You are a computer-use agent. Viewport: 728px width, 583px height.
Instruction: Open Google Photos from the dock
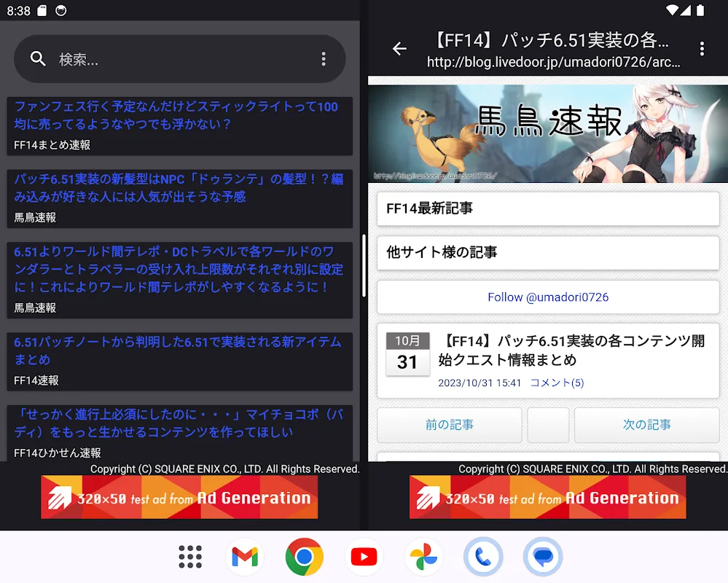[x=423, y=557]
